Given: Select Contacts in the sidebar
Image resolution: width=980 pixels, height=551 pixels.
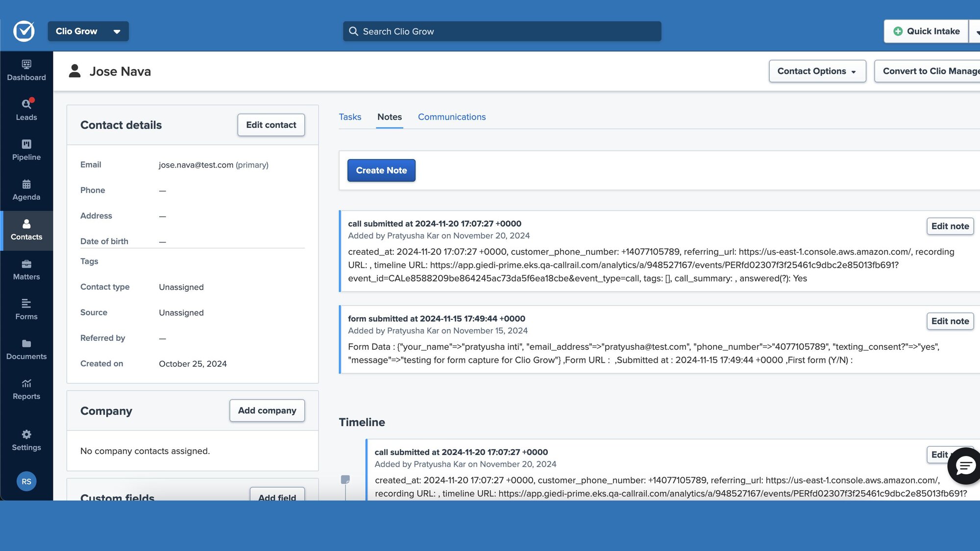Looking at the screenshot, I should tap(26, 230).
